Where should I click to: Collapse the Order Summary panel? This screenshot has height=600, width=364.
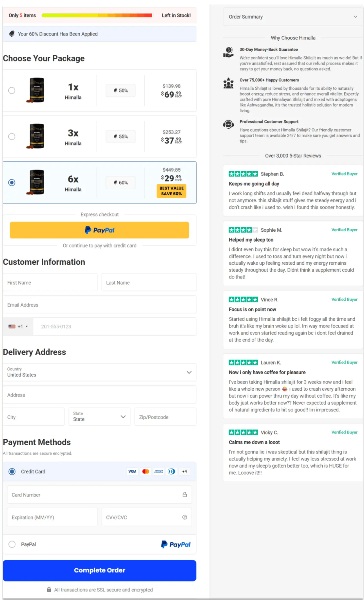(x=356, y=17)
